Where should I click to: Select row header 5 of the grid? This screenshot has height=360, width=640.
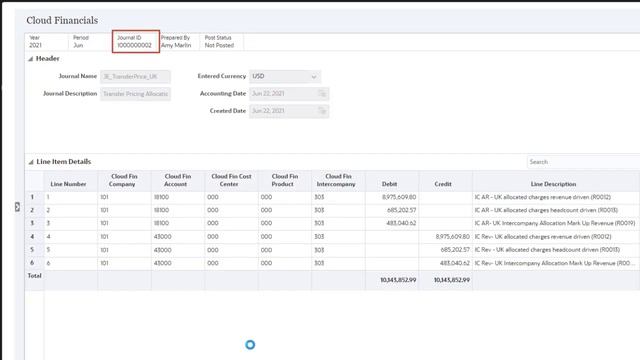tap(34, 250)
